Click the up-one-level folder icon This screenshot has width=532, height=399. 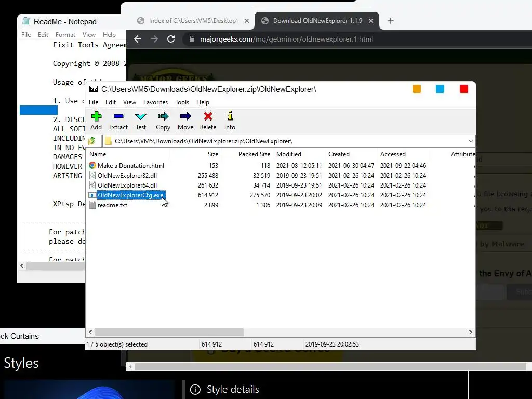[92, 140]
